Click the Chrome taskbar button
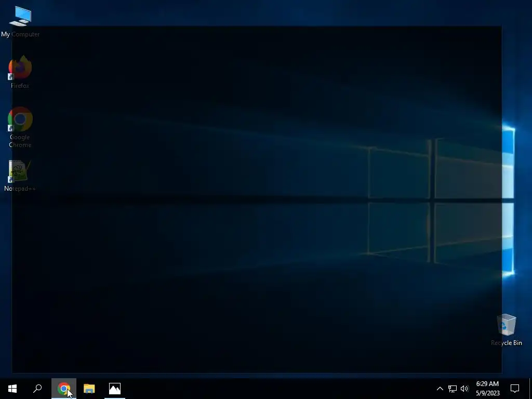 64,389
